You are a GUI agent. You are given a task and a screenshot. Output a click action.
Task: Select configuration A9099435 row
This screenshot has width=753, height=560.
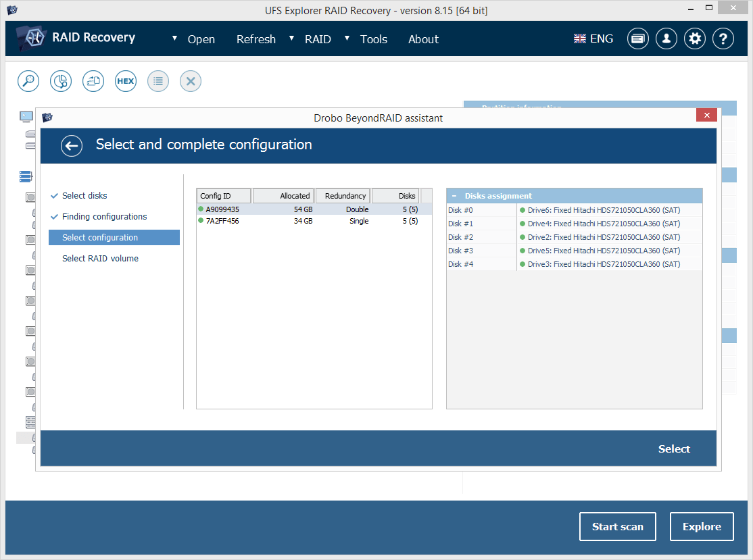click(x=314, y=209)
